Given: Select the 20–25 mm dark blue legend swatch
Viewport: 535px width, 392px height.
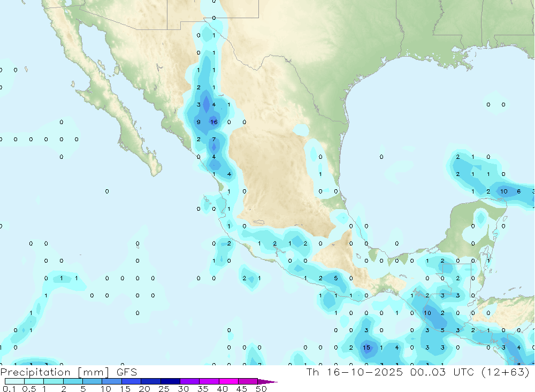Looking at the screenshot, I should (151, 381).
